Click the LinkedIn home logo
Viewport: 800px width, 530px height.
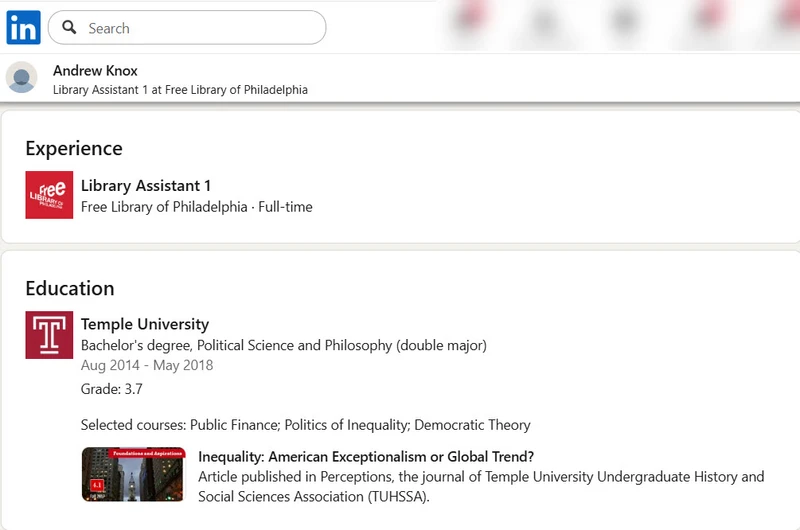coord(23,28)
